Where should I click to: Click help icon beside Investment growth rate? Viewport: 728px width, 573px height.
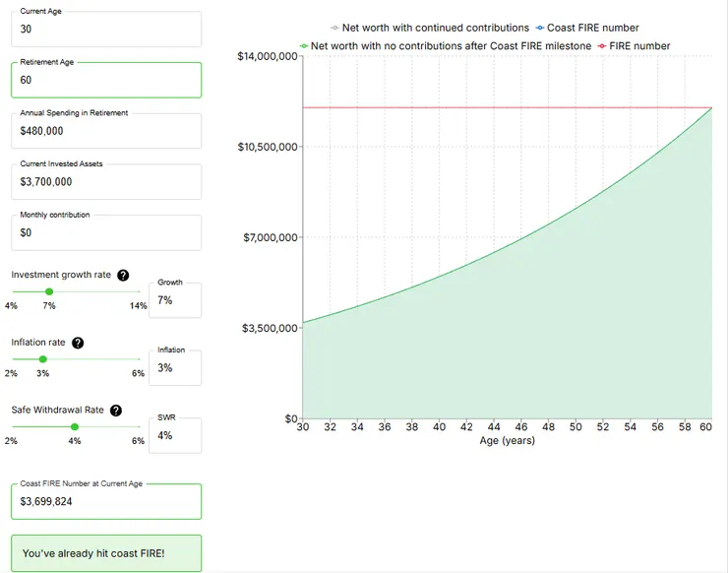click(123, 276)
